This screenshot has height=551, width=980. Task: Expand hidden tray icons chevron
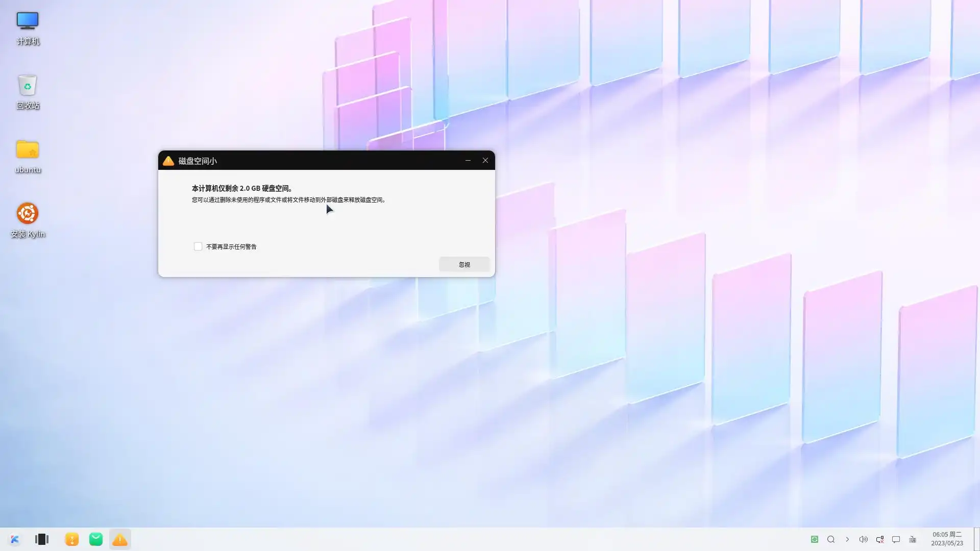tap(847, 539)
